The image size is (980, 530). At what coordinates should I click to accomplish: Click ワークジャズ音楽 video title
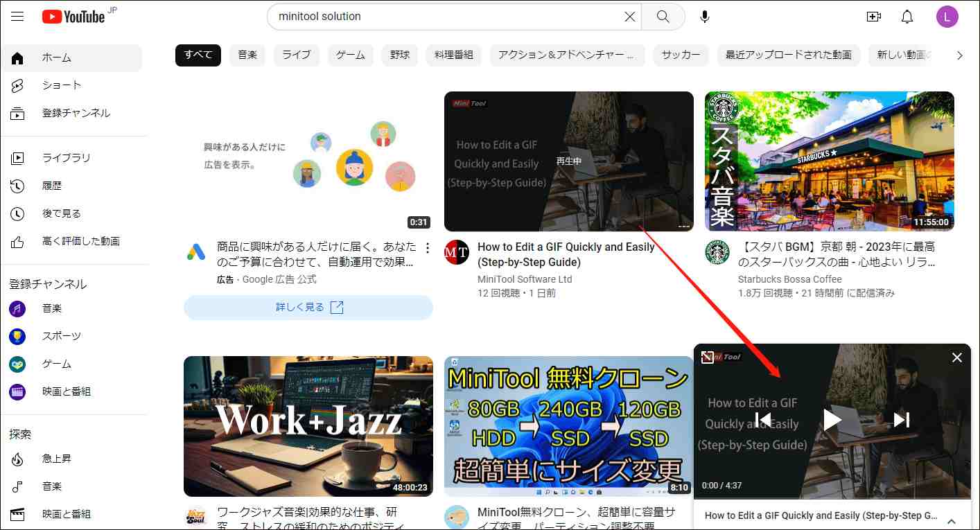(x=310, y=520)
